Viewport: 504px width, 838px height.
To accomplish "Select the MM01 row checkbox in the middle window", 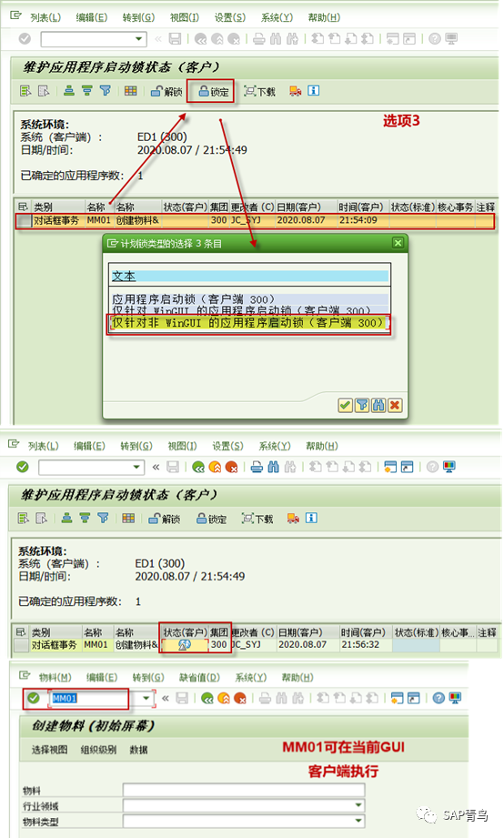I will point(21,645).
